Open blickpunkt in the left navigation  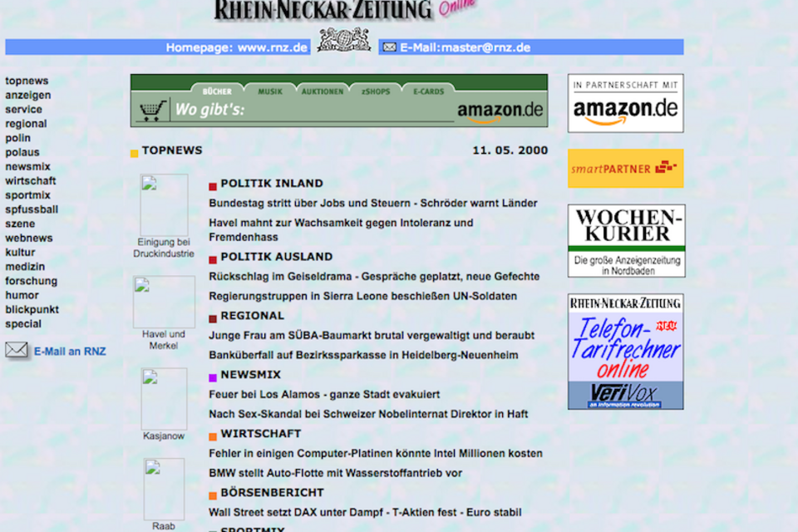click(x=32, y=309)
